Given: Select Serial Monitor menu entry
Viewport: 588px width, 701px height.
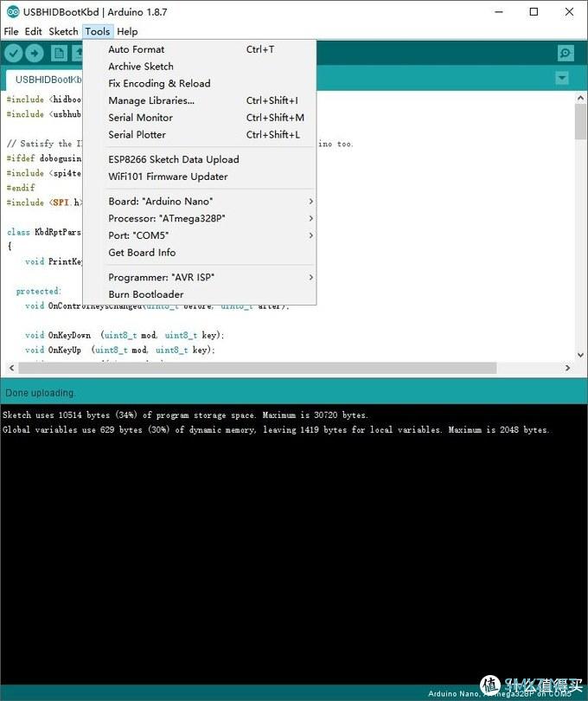Looking at the screenshot, I should pyautogui.click(x=199, y=117).
